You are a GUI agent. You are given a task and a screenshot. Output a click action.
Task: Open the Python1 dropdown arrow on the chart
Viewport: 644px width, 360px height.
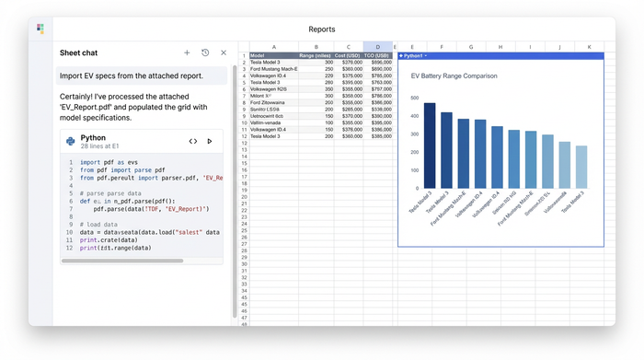[x=426, y=56]
